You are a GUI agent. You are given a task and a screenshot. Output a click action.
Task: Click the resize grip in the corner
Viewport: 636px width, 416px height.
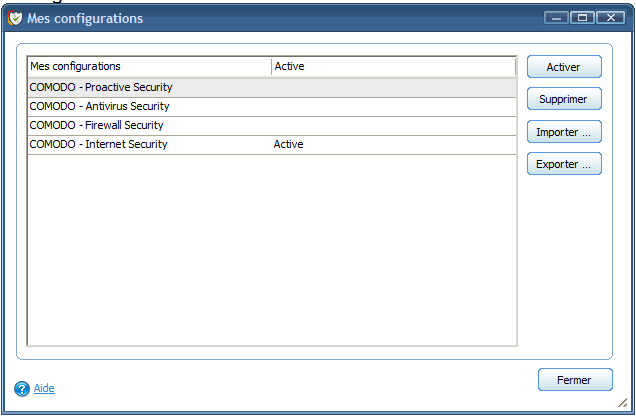pos(623,402)
